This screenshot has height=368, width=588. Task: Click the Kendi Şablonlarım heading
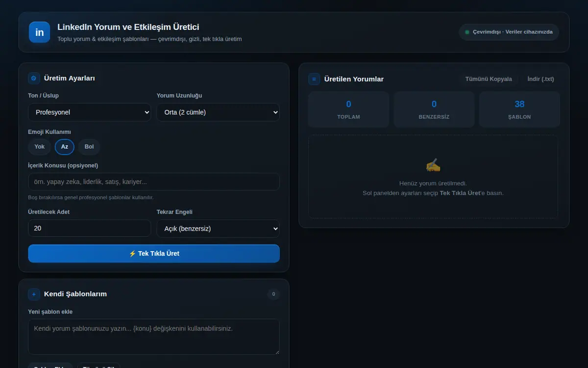tap(75, 294)
